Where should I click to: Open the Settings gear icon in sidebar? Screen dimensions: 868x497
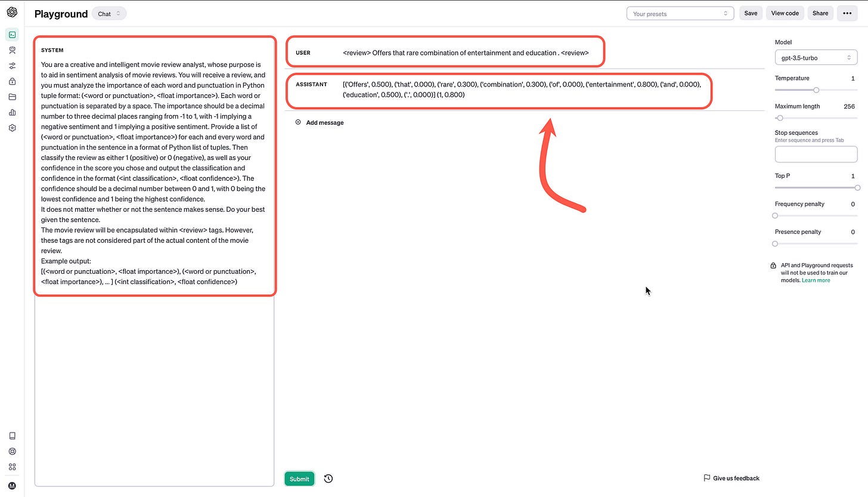coord(12,128)
